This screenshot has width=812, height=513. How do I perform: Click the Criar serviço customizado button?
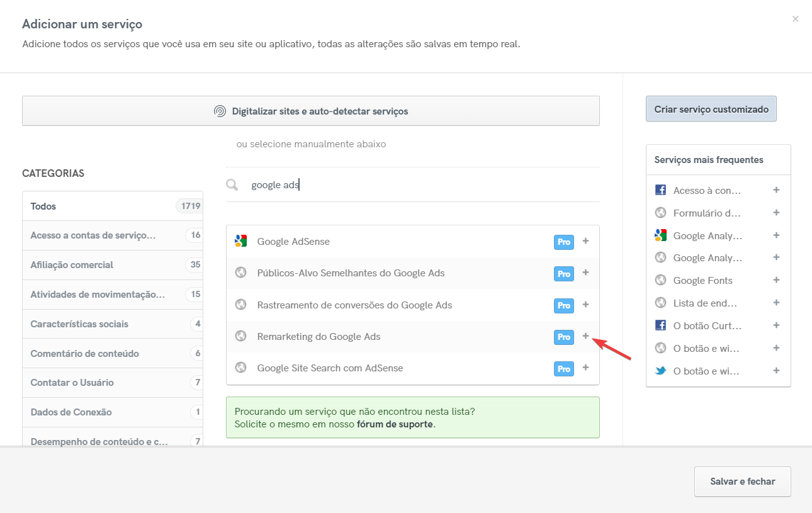pyautogui.click(x=711, y=108)
